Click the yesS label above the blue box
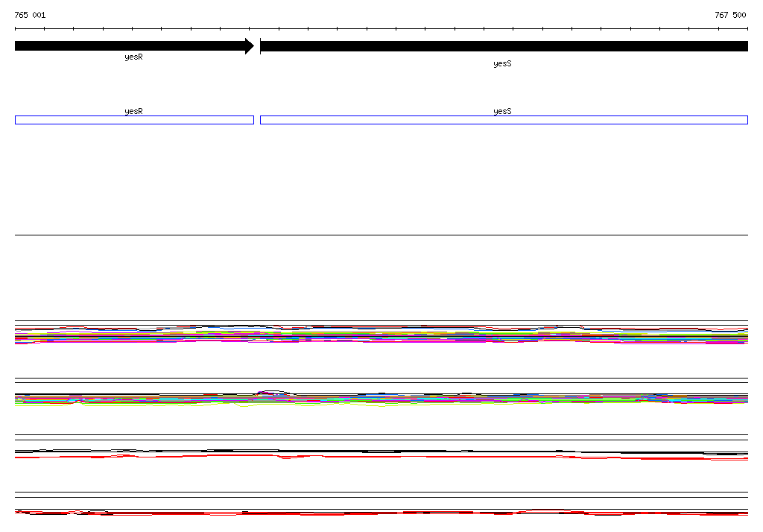Image resolution: width=763 pixels, height=532 pixels. click(503, 111)
